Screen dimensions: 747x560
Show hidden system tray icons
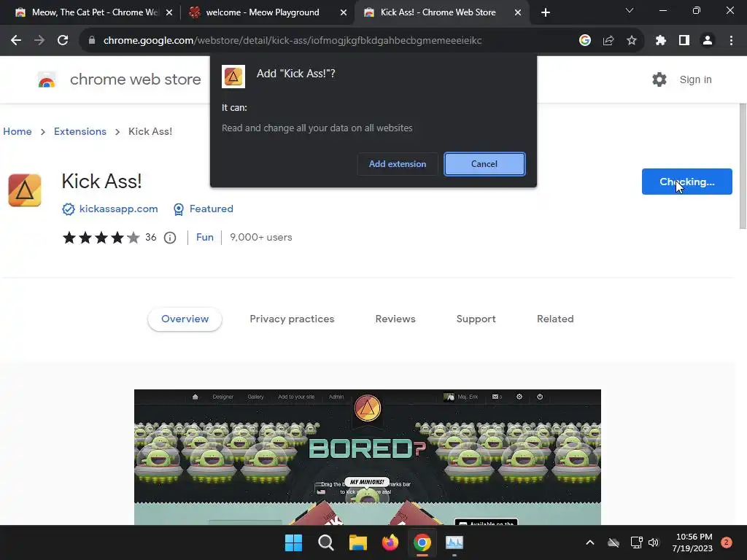point(589,542)
